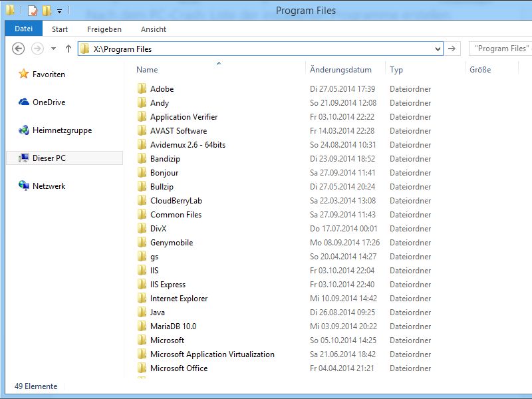Click the Go-to arrow beside address bar

452,49
